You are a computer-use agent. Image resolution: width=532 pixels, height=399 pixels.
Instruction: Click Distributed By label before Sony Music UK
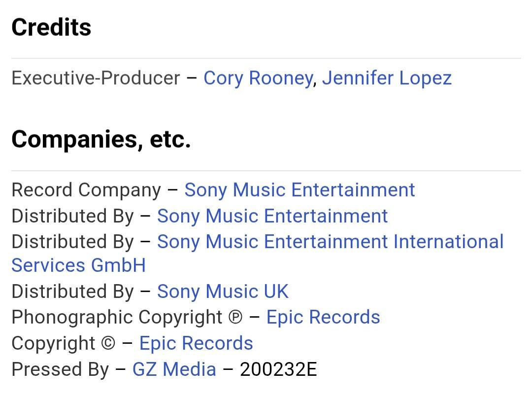click(72, 291)
